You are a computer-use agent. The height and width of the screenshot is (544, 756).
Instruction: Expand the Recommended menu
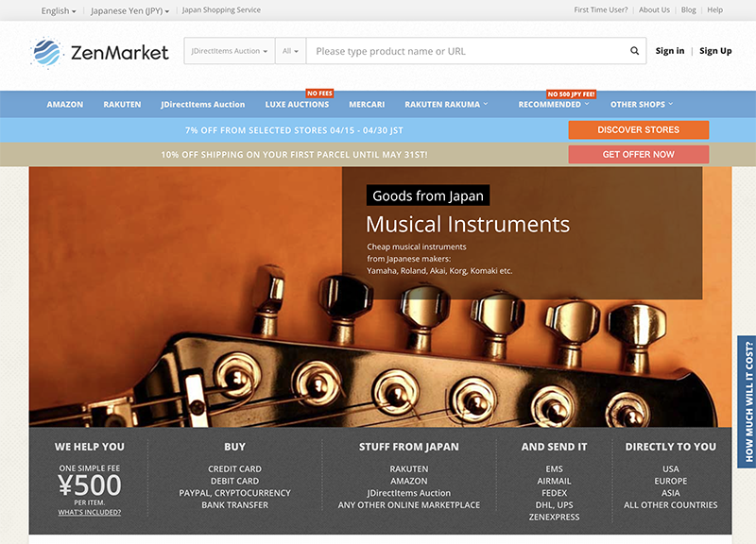(x=554, y=104)
